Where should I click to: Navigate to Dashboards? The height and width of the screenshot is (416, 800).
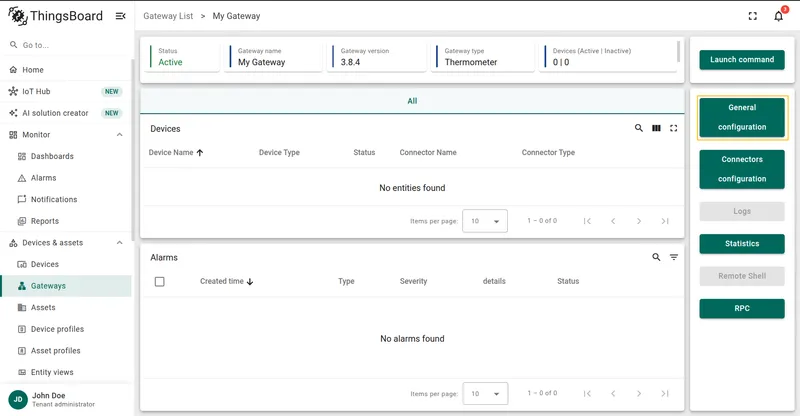click(x=66, y=156)
